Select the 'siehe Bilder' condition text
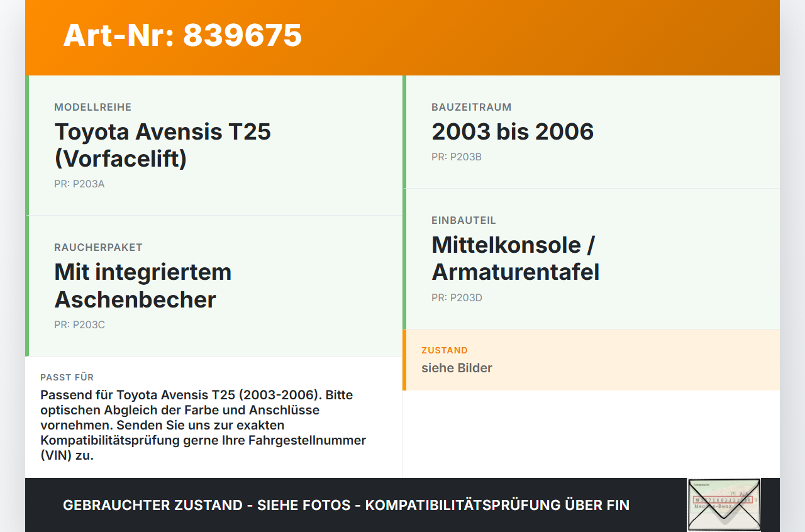 [457, 368]
